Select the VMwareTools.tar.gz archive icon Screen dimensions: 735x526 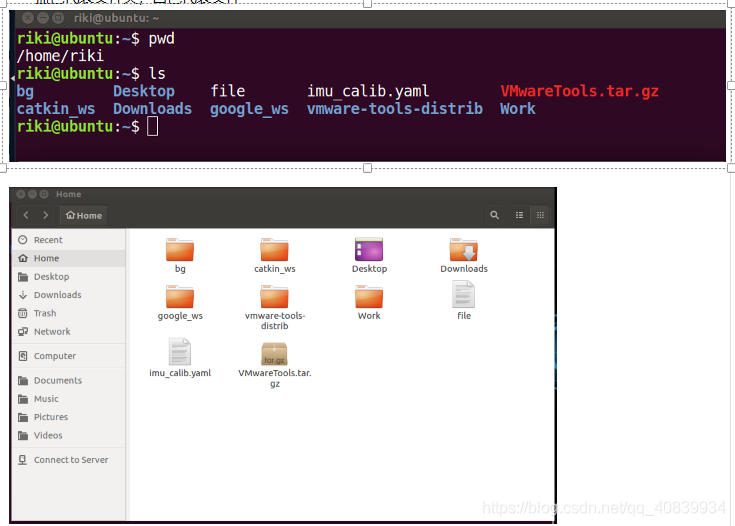[x=275, y=353]
